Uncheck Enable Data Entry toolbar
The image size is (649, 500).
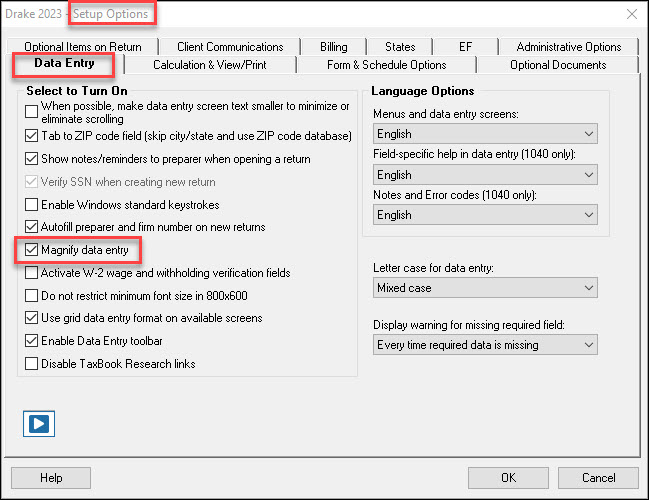coord(31,341)
